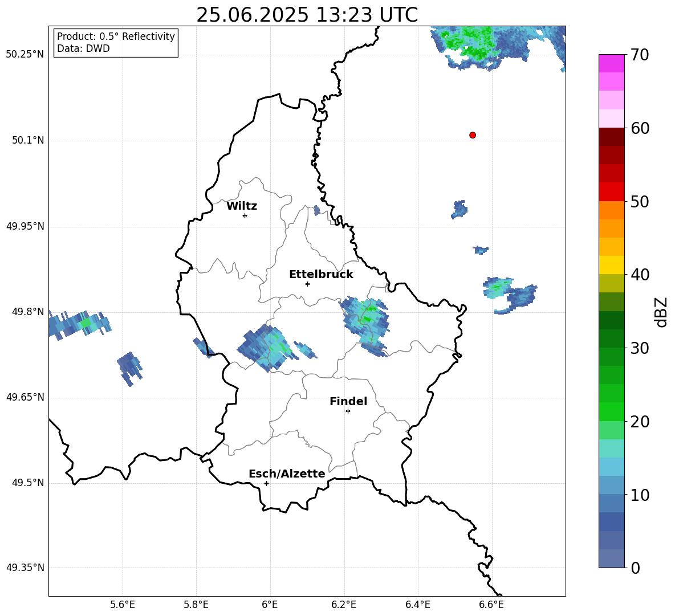Select the Wiltz city label
675x616 pixels.
click(242, 206)
